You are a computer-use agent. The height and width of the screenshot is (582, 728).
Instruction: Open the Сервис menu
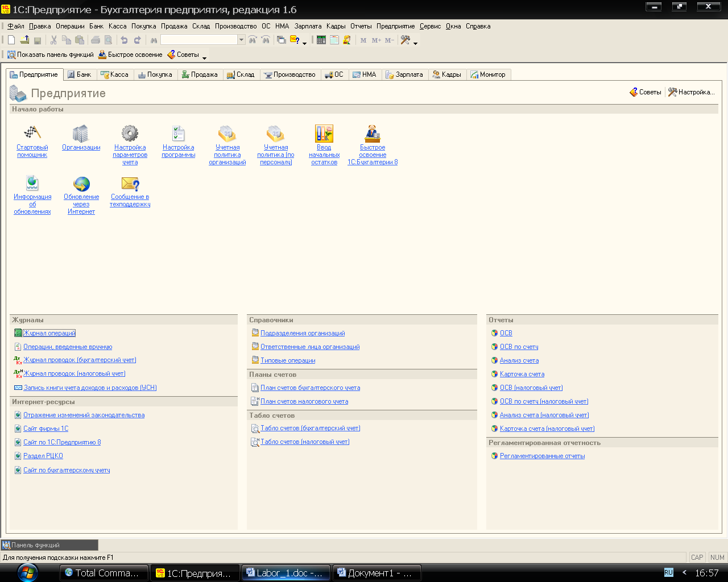coord(431,26)
